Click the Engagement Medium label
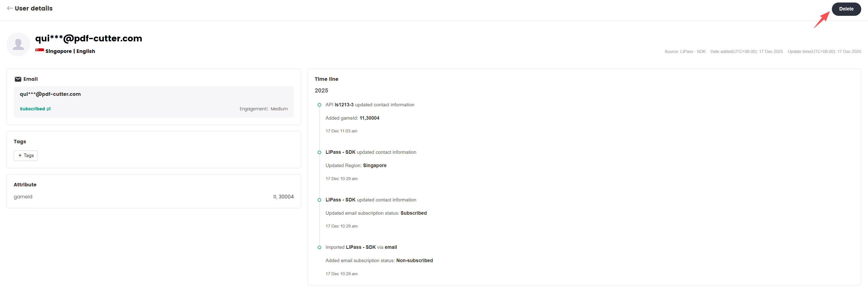Viewport: 868px width, 295px height. point(263,109)
